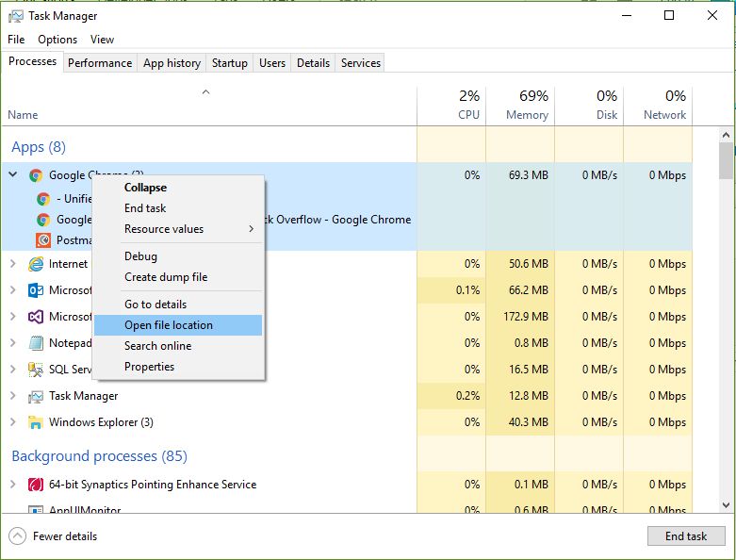The height and width of the screenshot is (560, 736).
Task: Choose Go to details
Action: pyautogui.click(x=178, y=305)
